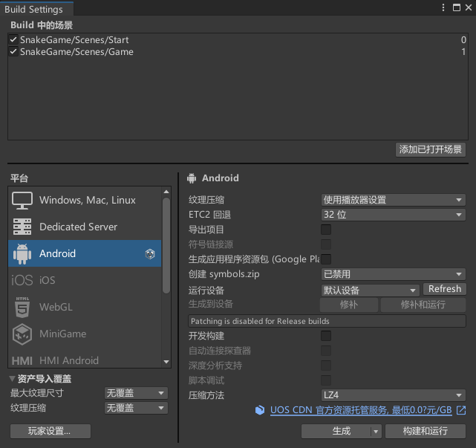Click the 修补和运行 button
The height and width of the screenshot is (448, 476).
point(423,305)
